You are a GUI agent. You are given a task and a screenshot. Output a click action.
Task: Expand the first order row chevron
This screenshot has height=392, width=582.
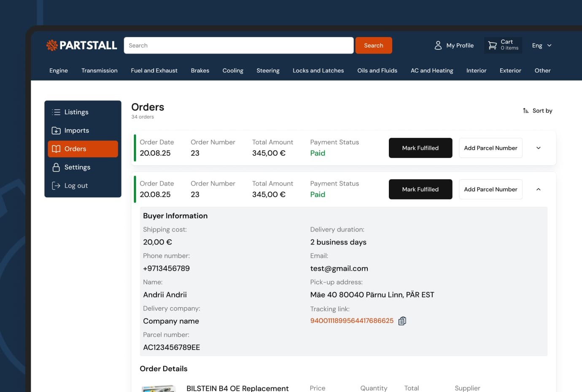point(539,148)
